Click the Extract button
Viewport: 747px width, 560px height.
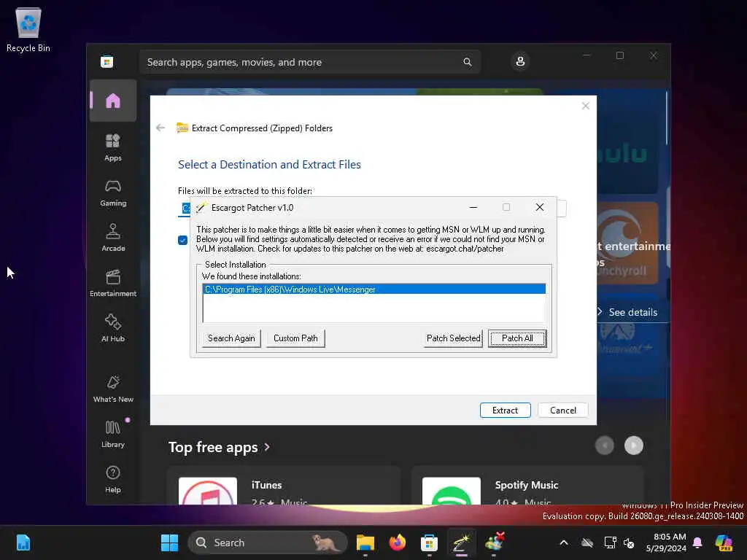pos(505,410)
